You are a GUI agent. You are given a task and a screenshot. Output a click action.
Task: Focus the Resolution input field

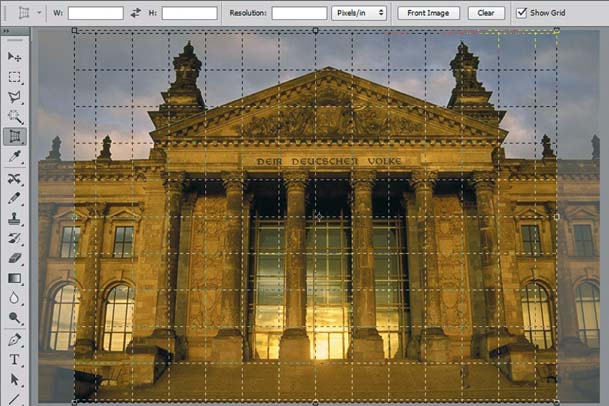pos(299,13)
